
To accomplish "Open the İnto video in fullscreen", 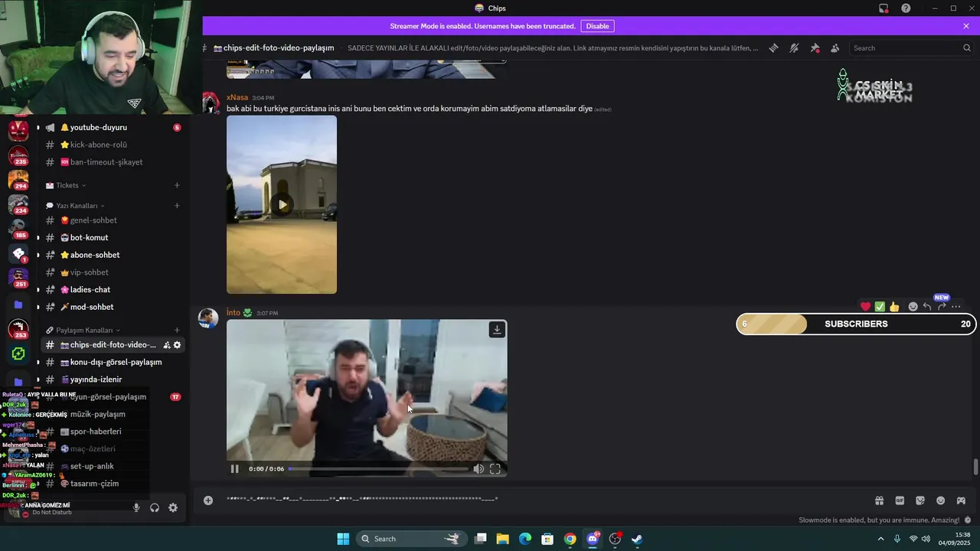I will tap(495, 469).
